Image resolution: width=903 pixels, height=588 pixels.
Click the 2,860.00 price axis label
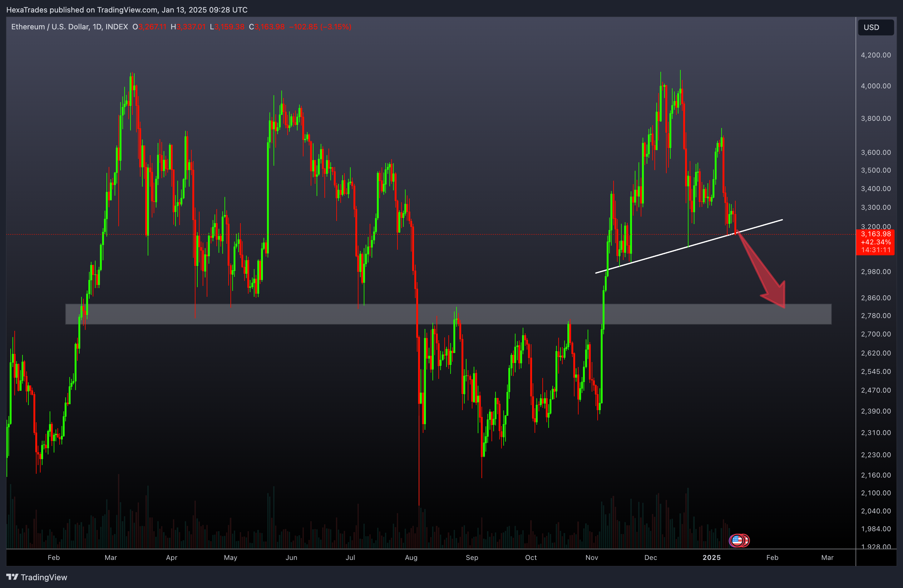876,298
